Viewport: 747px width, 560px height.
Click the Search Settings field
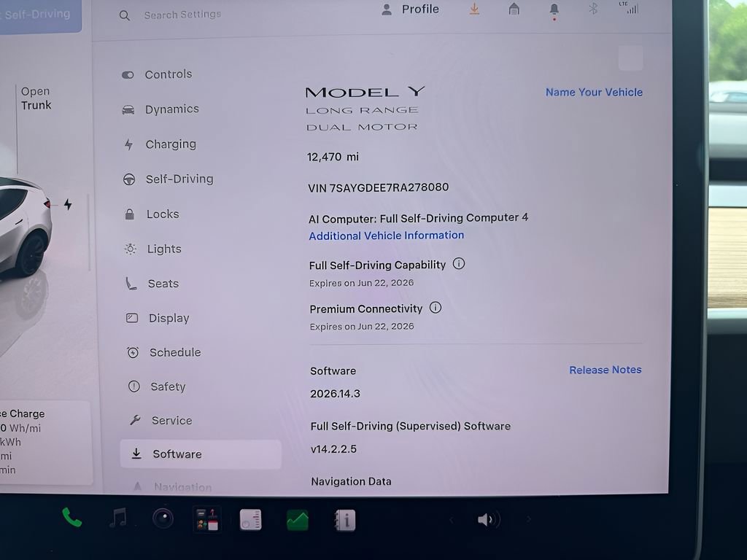(182, 15)
